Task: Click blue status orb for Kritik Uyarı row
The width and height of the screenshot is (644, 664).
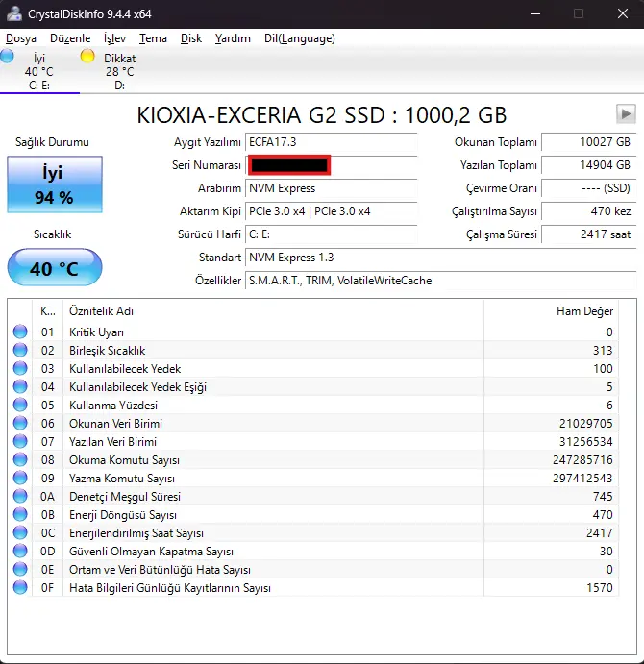Action: [20, 332]
